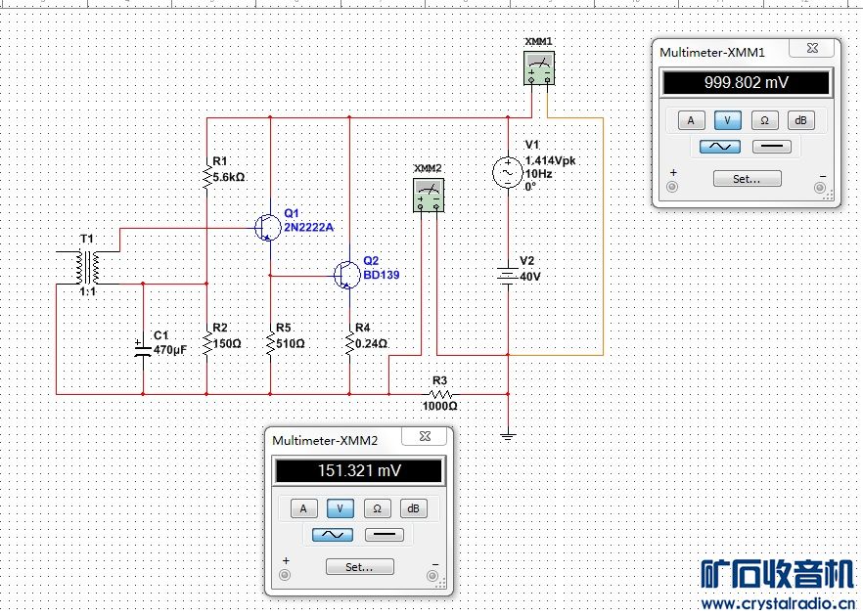This screenshot has height=616, width=863.
Task: Enable dB mode in Multimeter-XMM2
Action: (413, 508)
